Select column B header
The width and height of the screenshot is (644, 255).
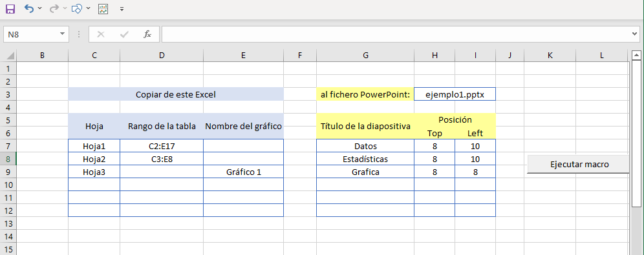[42, 56]
